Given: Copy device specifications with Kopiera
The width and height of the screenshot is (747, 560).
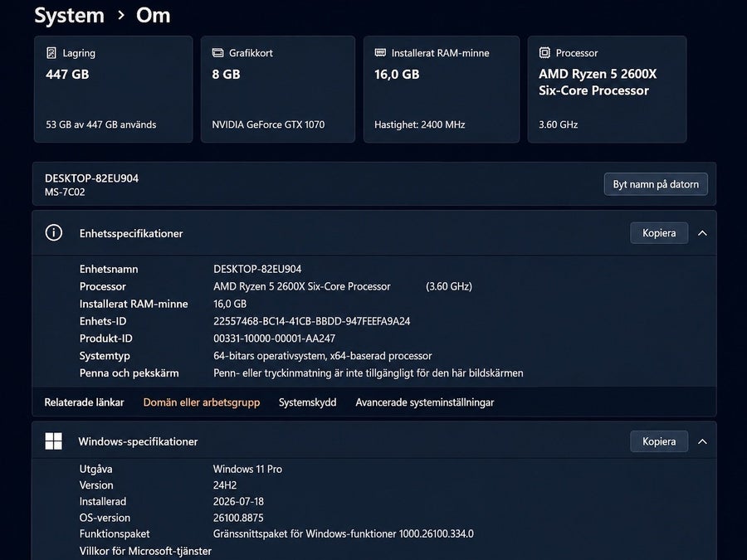Looking at the screenshot, I should click(659, 233).
